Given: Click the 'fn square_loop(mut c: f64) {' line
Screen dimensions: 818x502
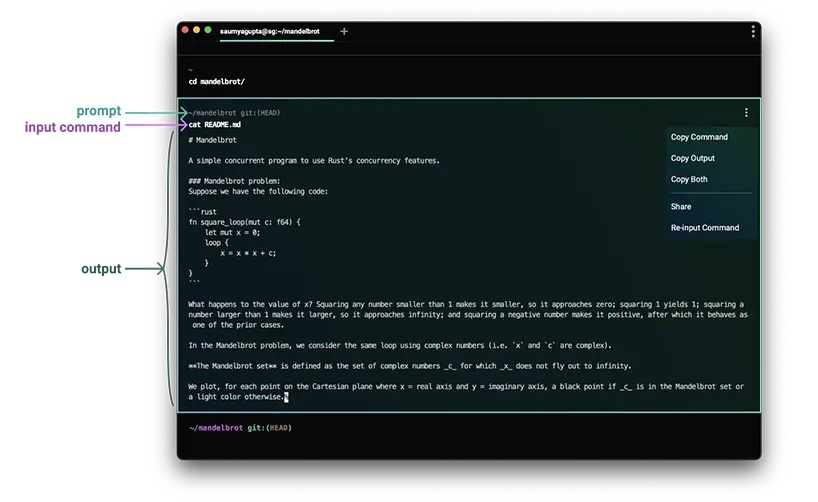Looking at the screenshot, I should [x=245, y=222].
